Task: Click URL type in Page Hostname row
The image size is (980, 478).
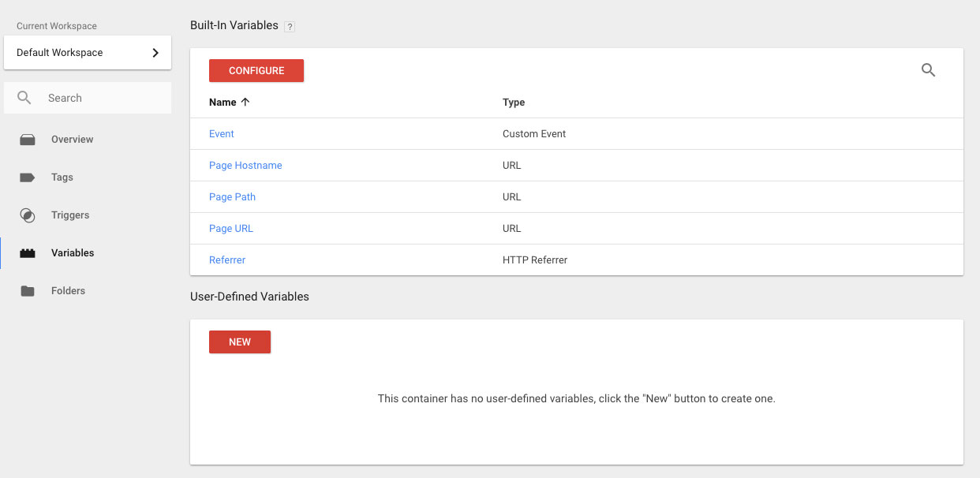Action: [512, 166]
